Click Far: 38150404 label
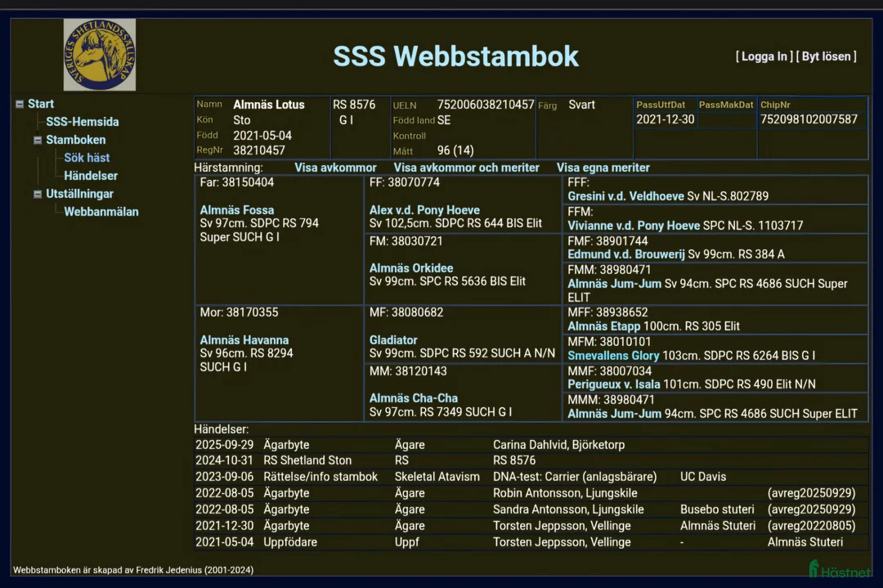This screenshot has width=883, height=588. [x=236, y=182]
